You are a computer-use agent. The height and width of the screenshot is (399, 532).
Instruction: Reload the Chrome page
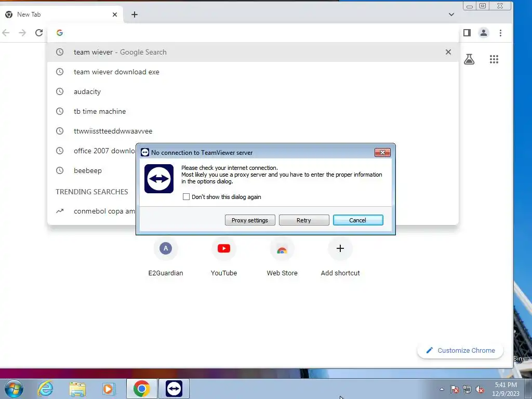click(39, 33)
